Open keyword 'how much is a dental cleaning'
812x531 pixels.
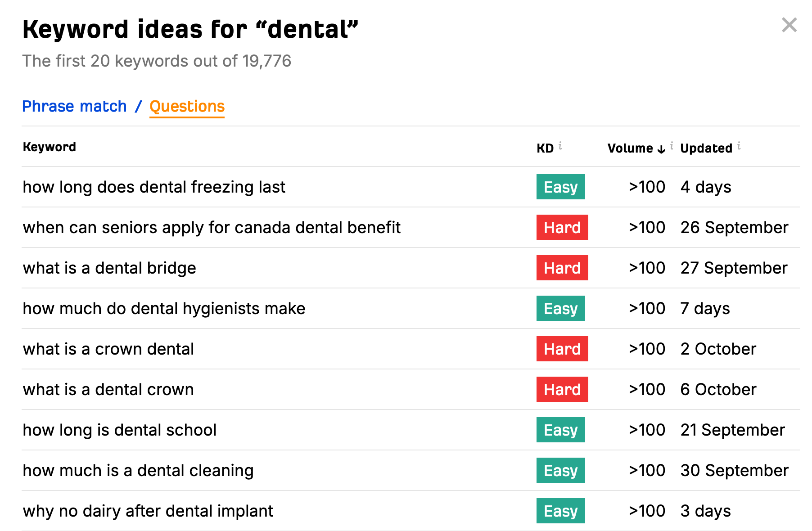pos(138,471)
